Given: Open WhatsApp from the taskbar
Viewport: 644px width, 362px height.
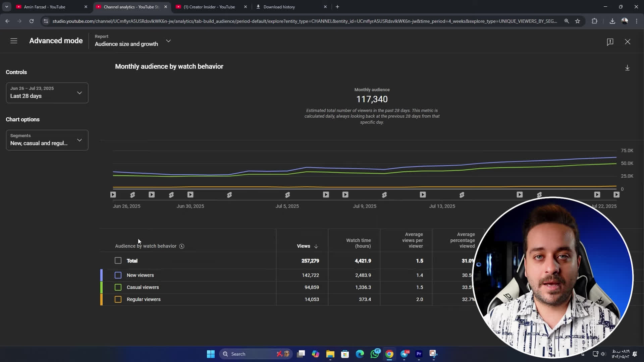Looking at the screenshot, I should pos(375,354).
